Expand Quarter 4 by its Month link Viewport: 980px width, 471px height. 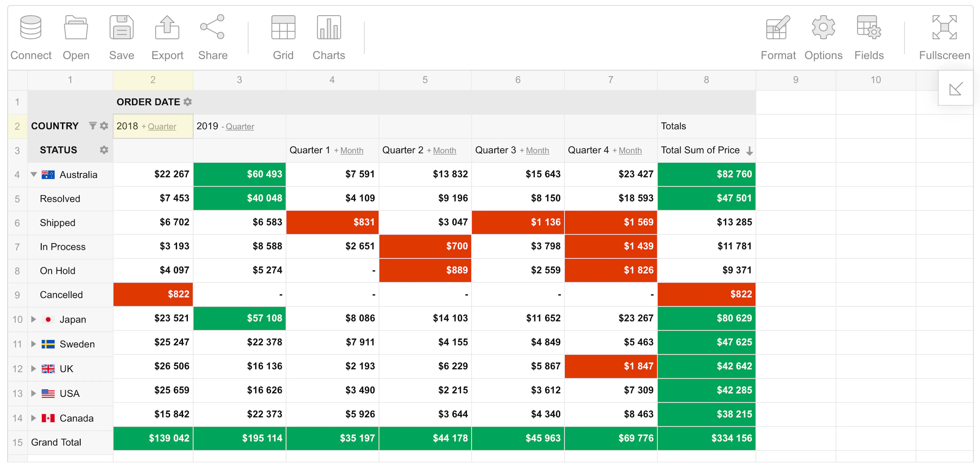click(630, 151)
